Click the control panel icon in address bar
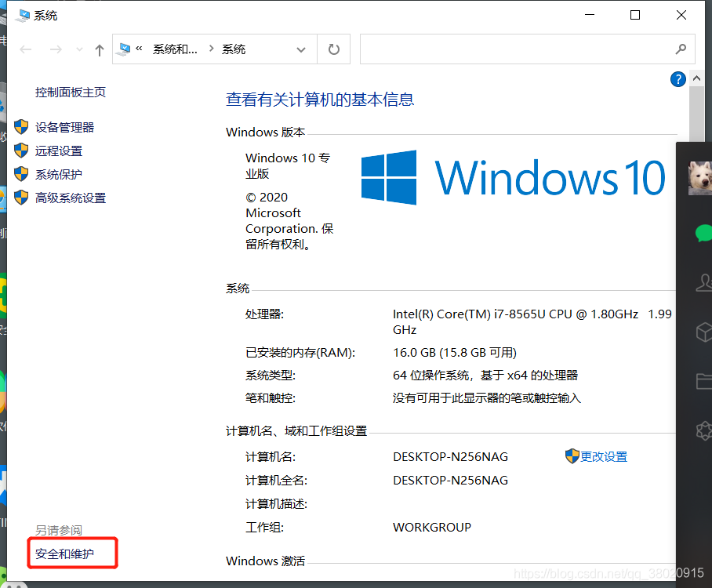The height and width of the screenshot is (588, 712). click(123, 49)
